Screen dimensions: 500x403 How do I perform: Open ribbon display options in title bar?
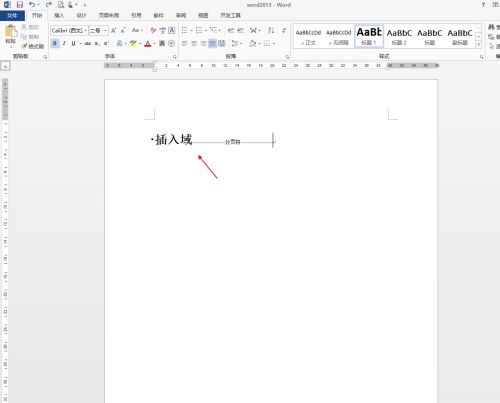[x=495, y=5]
